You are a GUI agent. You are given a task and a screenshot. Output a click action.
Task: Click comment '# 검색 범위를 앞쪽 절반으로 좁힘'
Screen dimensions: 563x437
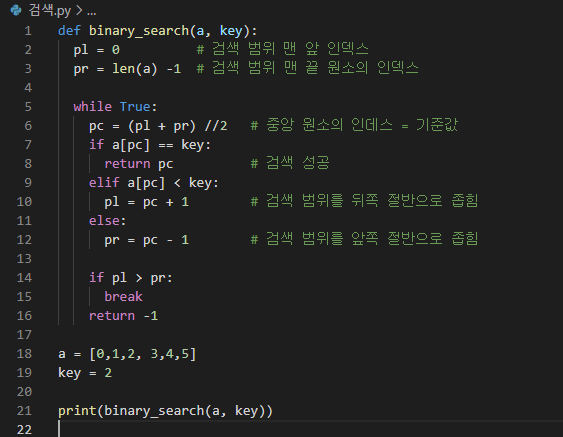[364, 239]
